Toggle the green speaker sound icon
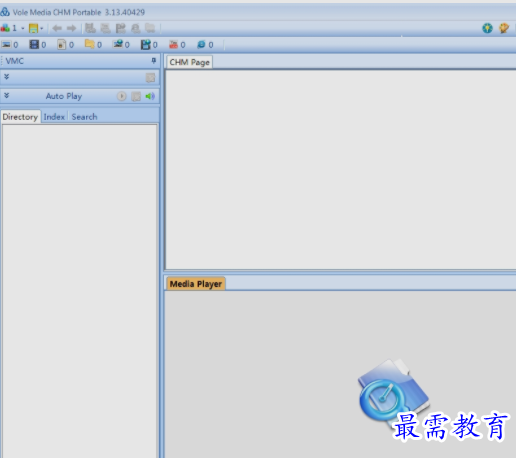 [150, 96]
